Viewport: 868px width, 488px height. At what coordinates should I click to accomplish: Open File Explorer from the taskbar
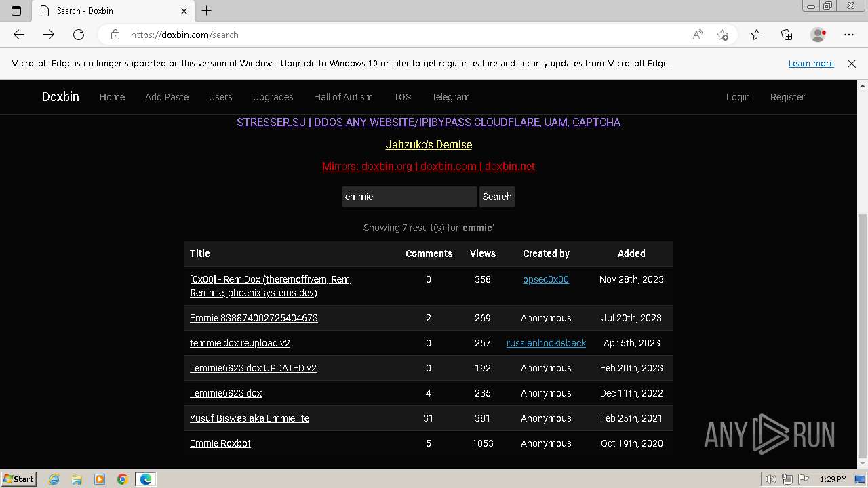77,479
